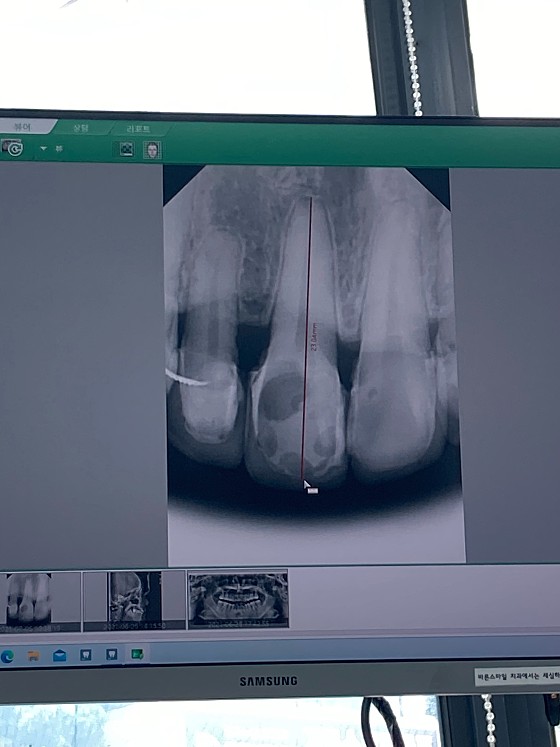560x747 pixels.
Task: Open the 리포트 tab
Action: 138,129
